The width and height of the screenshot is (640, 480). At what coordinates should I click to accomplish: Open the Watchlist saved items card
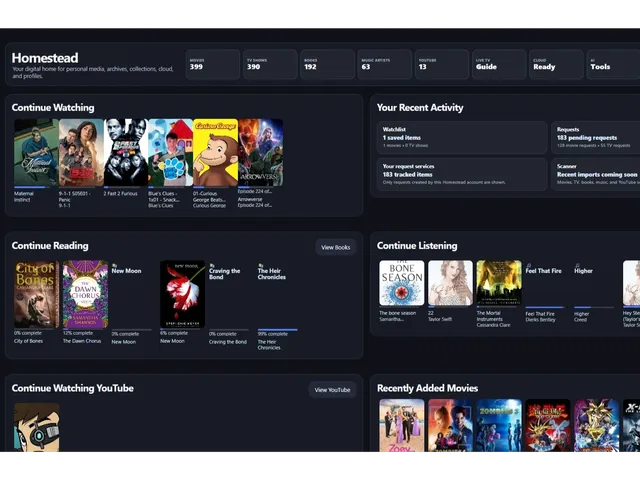(462, 137)
